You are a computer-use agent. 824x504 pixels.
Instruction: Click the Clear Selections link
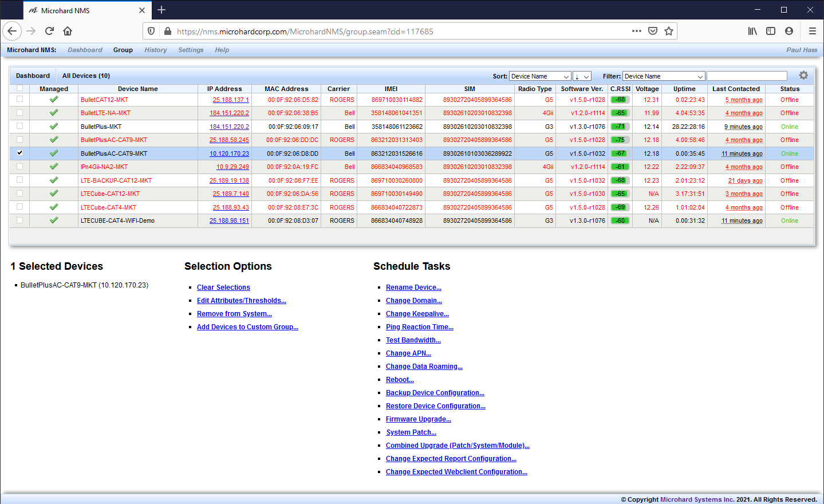coord(223,288)
